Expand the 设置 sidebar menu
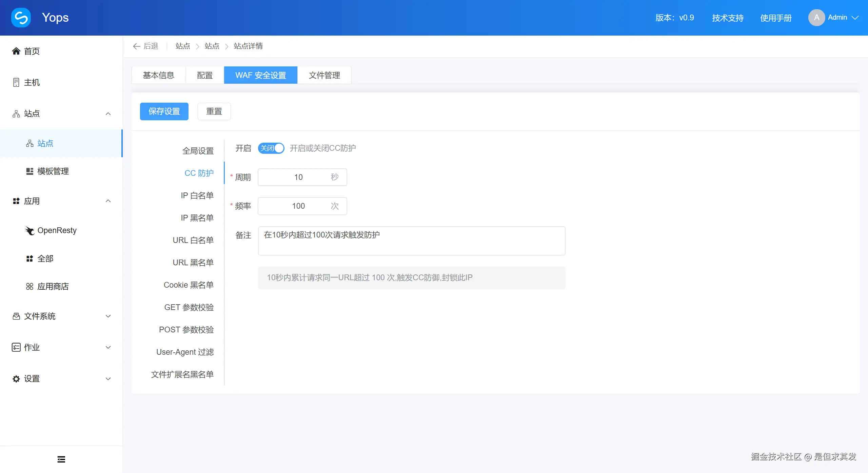The height and width of the screenshot is (473, 868). coord(108,379)
